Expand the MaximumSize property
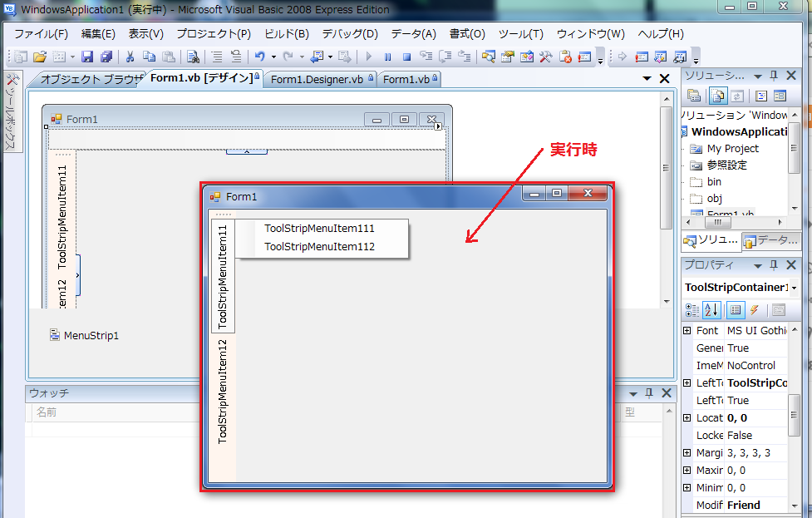 click(x=687, y=471)
